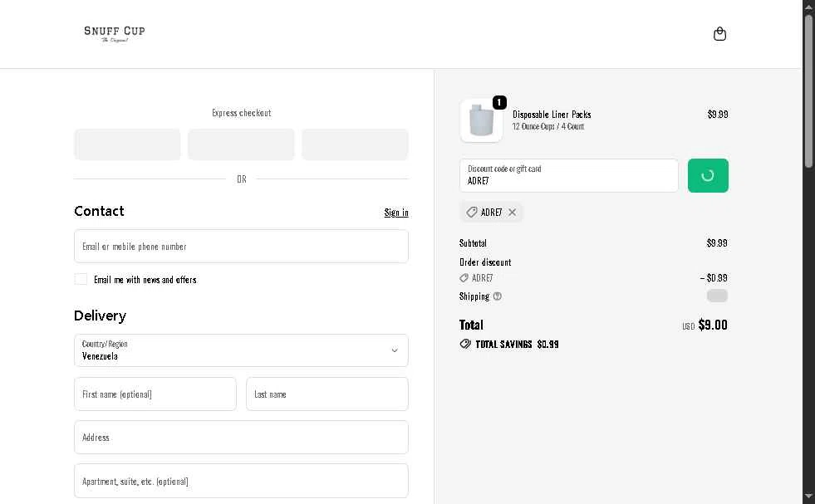Click the green apply discount button
815x504 pixels.
tap(708, 176)
